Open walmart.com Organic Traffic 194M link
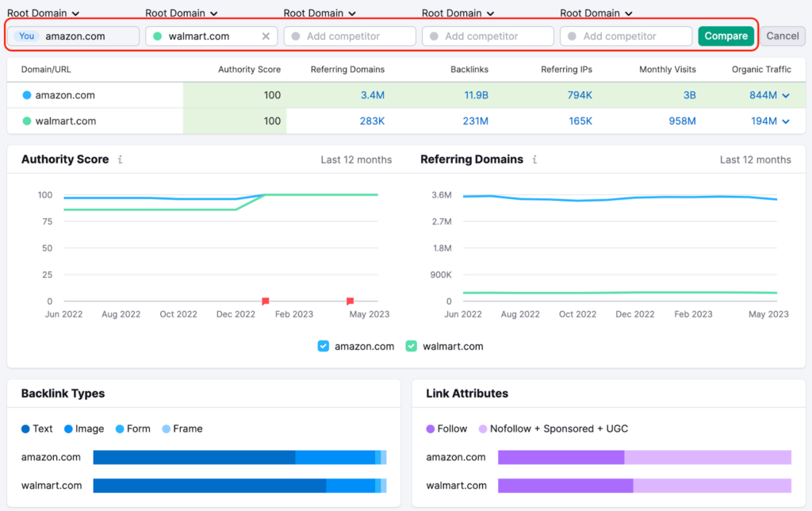 pyautogui.click(x=764, y=121)
